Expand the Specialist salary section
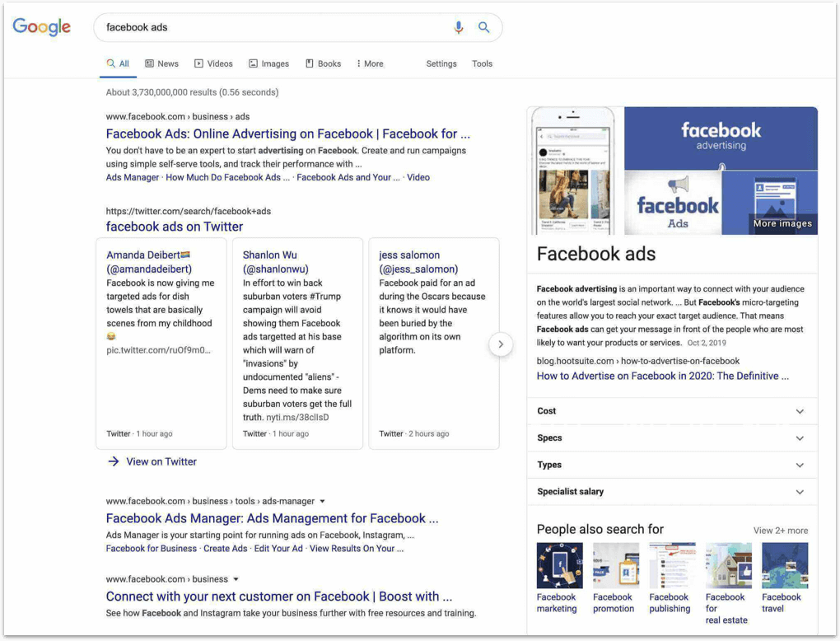840x641 pixels. pyautogui.click(x=672, y=492)
